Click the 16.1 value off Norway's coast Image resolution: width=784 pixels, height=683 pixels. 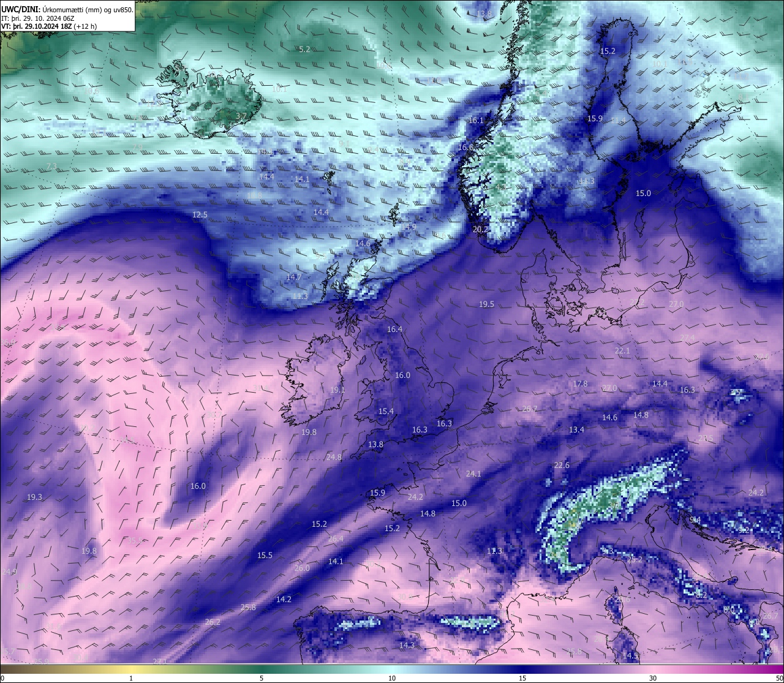pyautogui.click(x=476, y=121)
